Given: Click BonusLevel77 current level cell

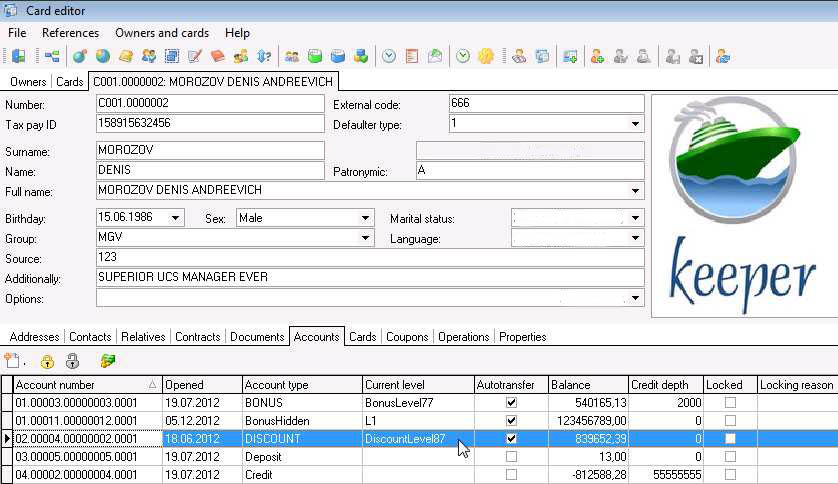Looking at the screenshot, I should click(x=418, y=403).
